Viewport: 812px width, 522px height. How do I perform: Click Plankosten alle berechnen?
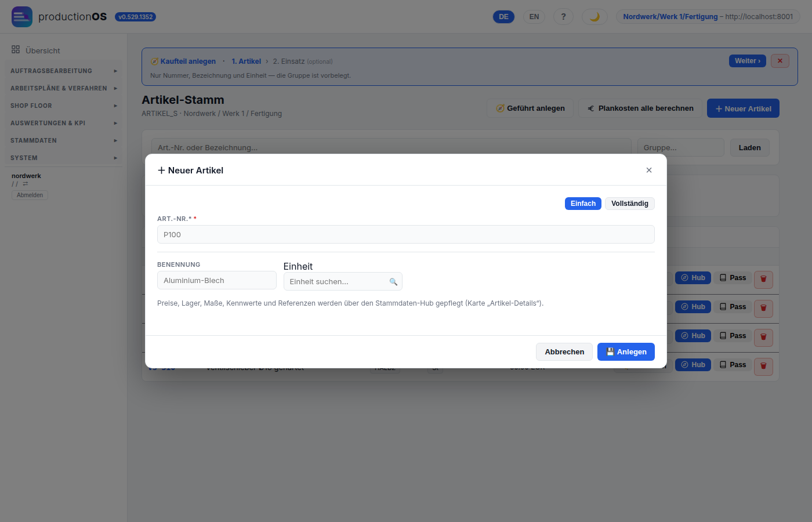coord(640,108)
